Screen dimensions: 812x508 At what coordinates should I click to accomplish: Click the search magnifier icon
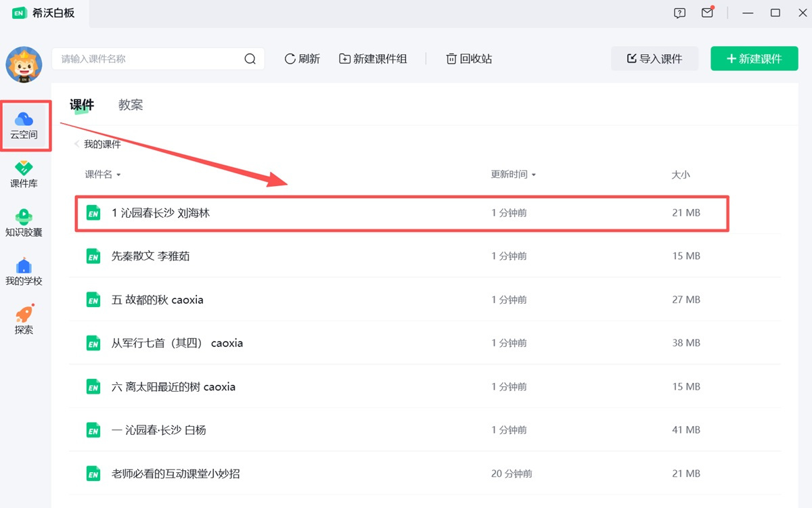[x=250, y=59]
